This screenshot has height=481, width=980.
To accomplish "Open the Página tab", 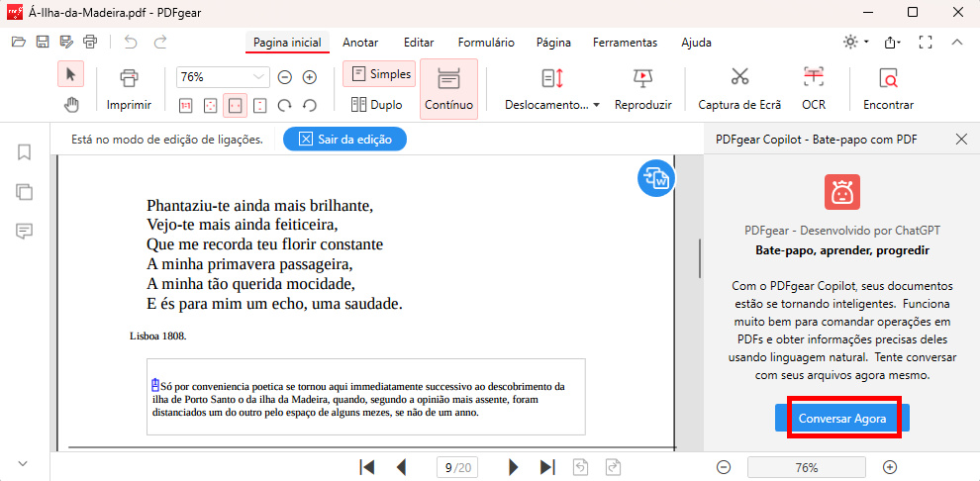I will coord(553,43).
